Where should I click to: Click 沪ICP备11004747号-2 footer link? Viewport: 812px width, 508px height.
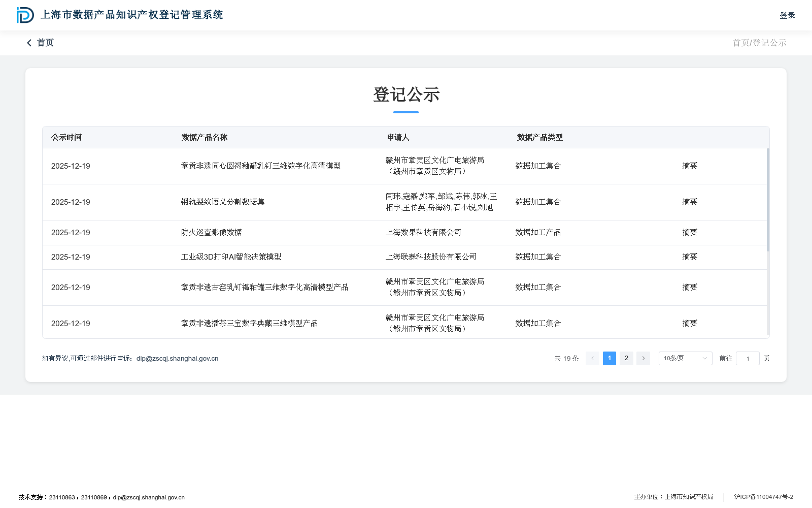[763, 497]
